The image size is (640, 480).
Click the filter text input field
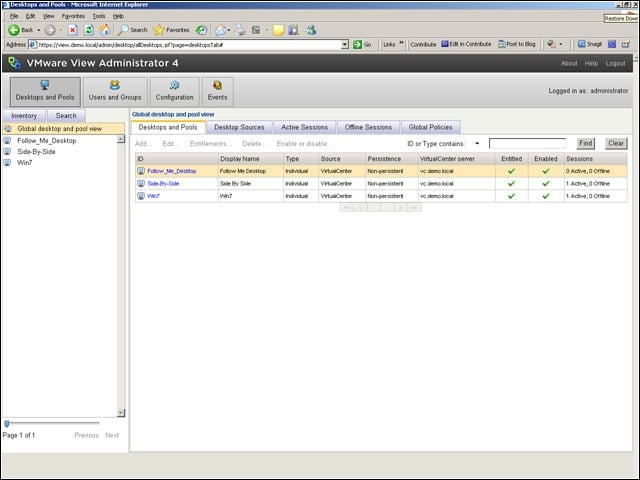tap(527, 143)
